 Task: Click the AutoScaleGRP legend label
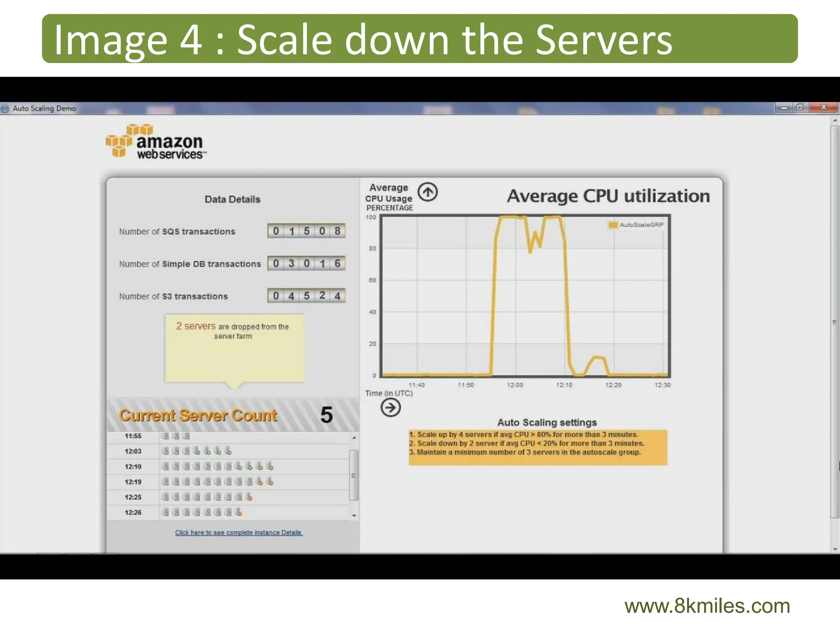[x=641, y=225]
